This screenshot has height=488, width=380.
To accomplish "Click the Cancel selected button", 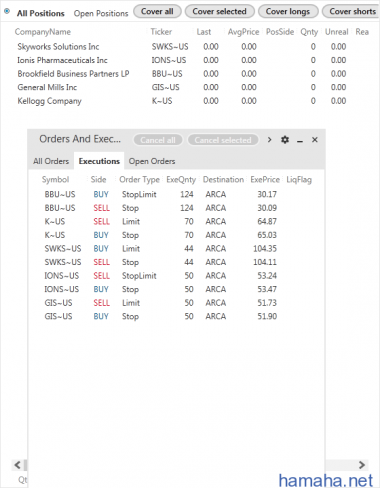I will [x=223, y=140].
